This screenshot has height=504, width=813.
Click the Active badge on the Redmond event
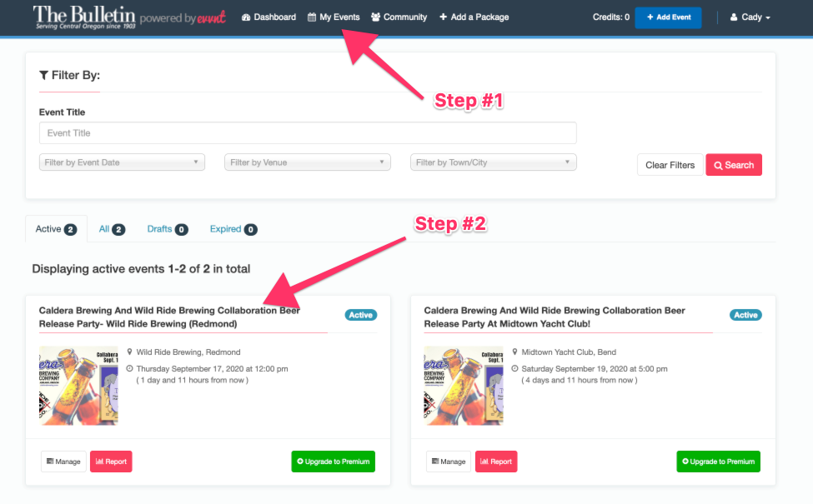tap(361, 315)
